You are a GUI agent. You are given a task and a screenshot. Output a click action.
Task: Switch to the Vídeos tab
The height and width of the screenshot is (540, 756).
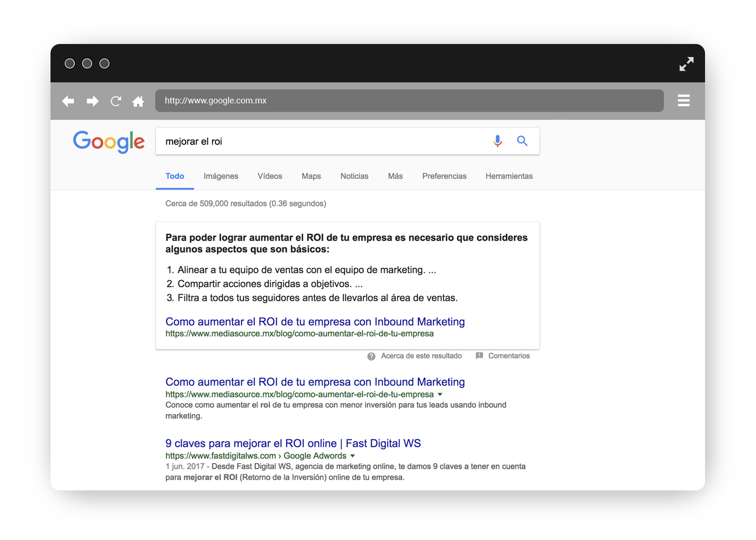pos(270,176)
